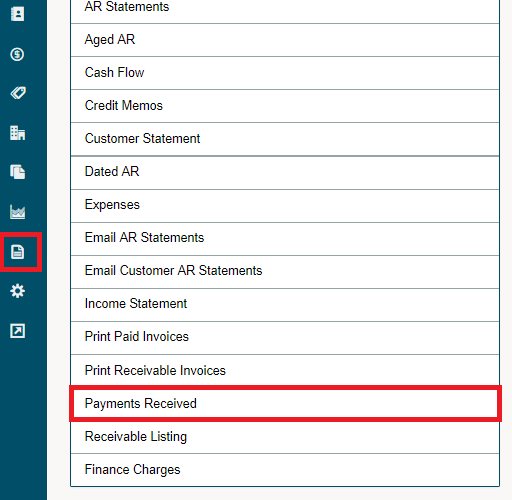The height and width of the screenshot is (500, 512).
Task: Open the Income Statement report
Action: [x=285, y=305]
